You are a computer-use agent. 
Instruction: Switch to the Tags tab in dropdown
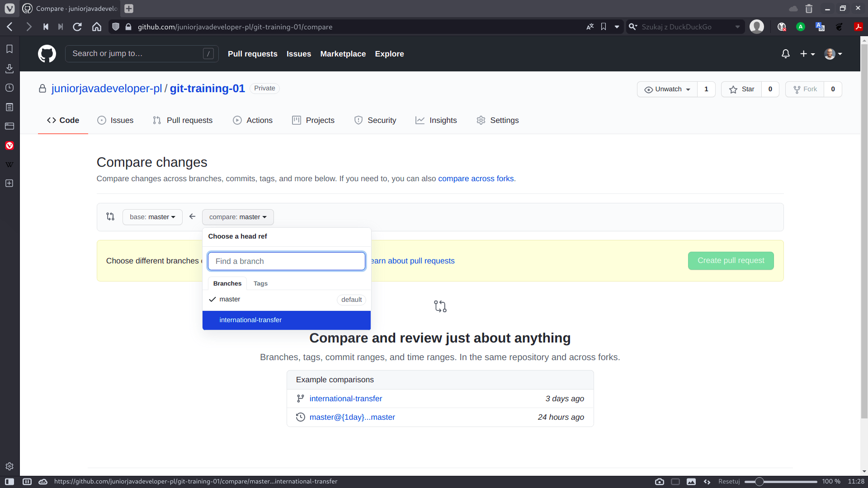click(260, 283)
